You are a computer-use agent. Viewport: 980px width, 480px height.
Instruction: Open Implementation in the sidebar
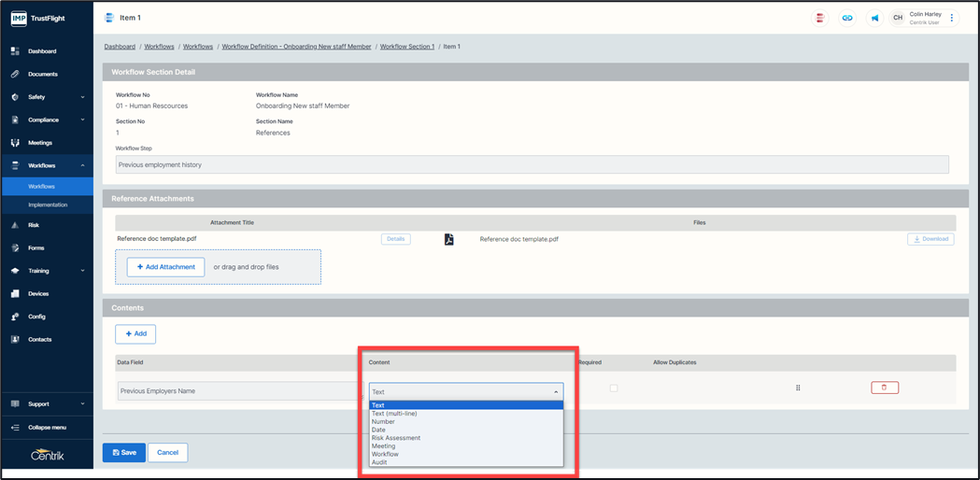coord(48,205)
